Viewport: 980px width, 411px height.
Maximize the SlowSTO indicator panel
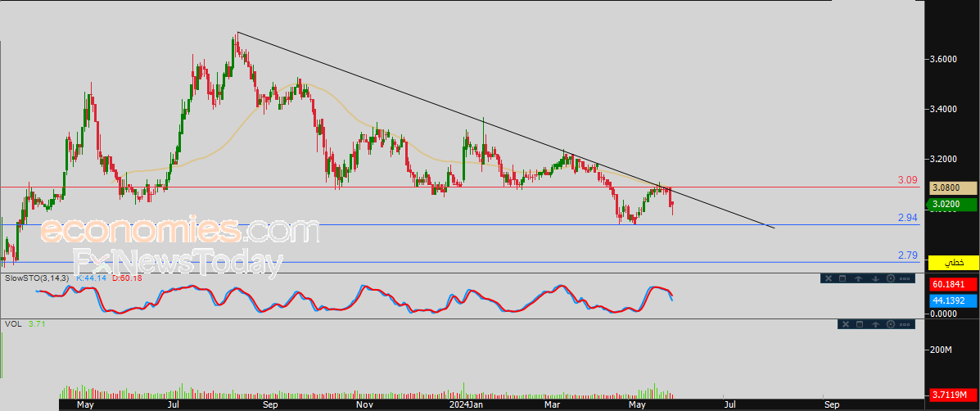[842, 278]
